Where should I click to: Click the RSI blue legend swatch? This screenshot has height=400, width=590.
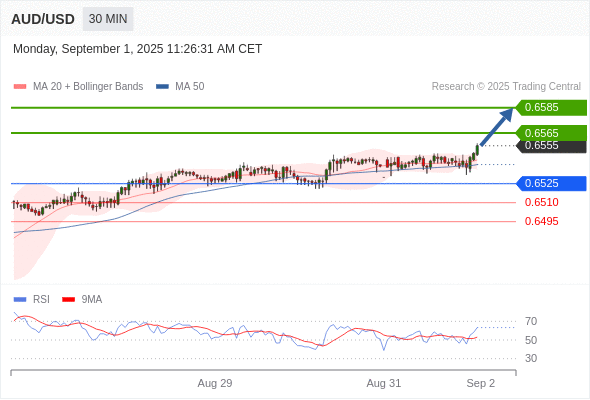(20, 300)
